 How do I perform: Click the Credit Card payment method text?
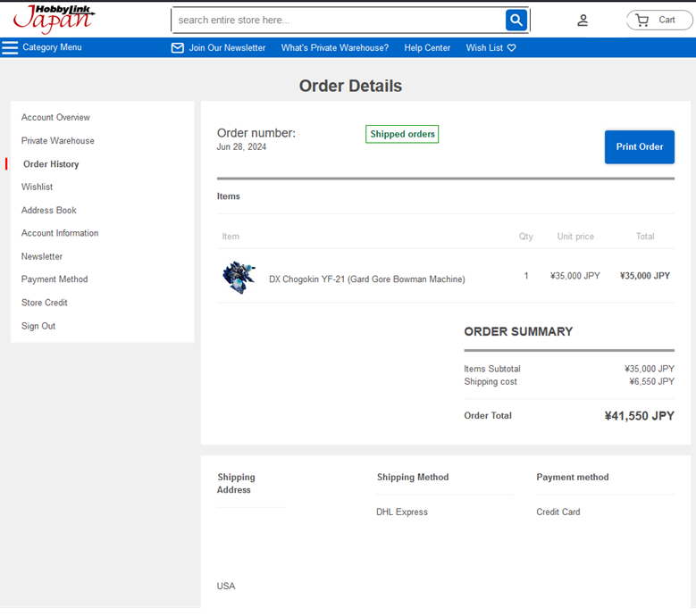pyautogui.click(x=558, y=512)
